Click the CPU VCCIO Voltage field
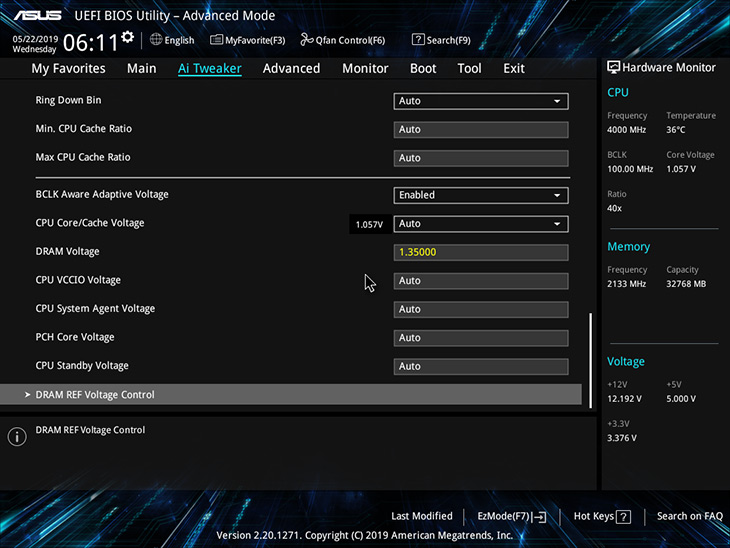Viewport: 730px width, 548px height. (480, 281)
